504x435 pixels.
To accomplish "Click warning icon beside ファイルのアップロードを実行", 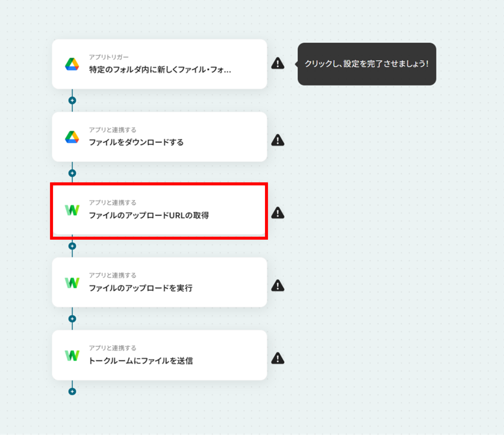I will pyautogui.click(x=278, y=285).
